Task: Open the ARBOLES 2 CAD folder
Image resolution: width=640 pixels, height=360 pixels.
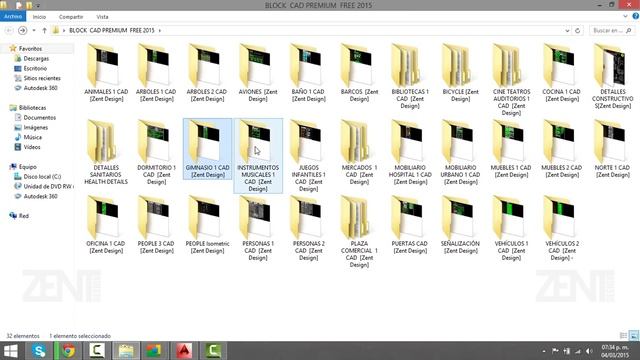Action: [207, 73]
